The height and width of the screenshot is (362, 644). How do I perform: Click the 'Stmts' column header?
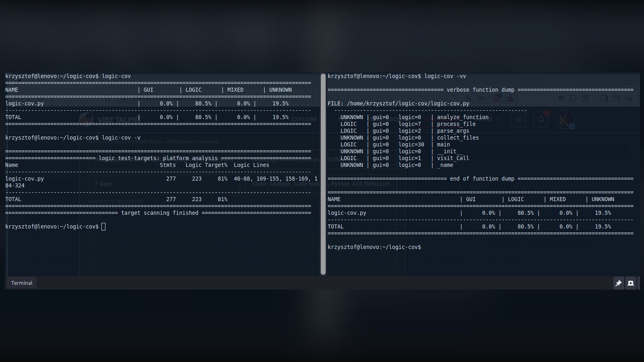[x=168, y=165]
